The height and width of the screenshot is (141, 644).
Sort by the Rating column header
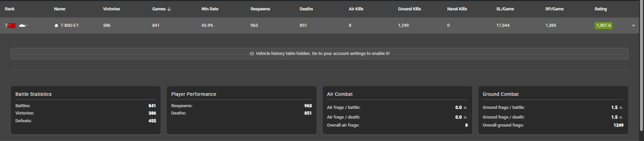pyautogui.click(x=600, y=9)
